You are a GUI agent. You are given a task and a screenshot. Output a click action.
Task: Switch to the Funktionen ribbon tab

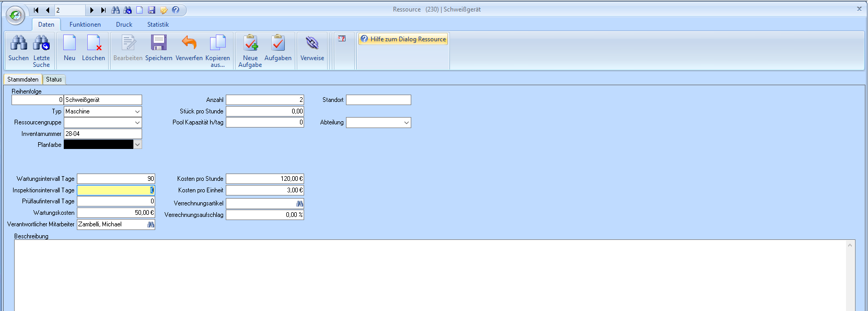point(85,25)
